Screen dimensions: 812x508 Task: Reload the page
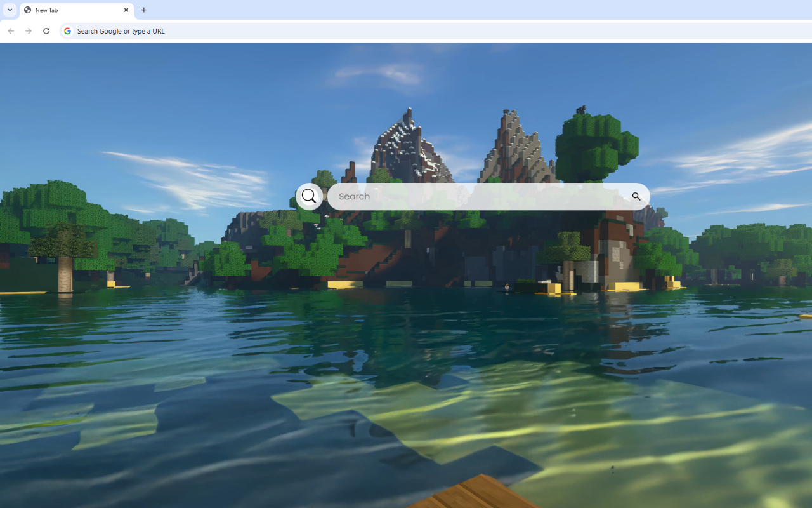point(46,30)
